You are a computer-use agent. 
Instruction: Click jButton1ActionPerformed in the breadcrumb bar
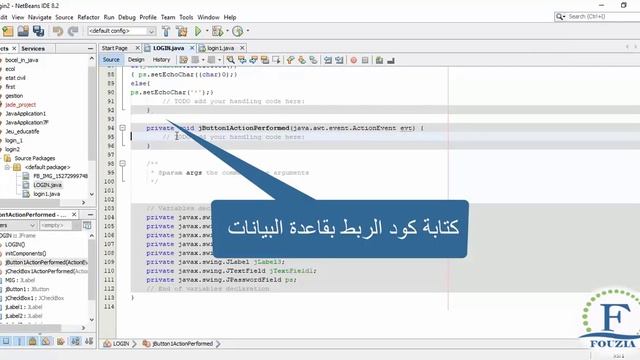(x=182, y=344)
